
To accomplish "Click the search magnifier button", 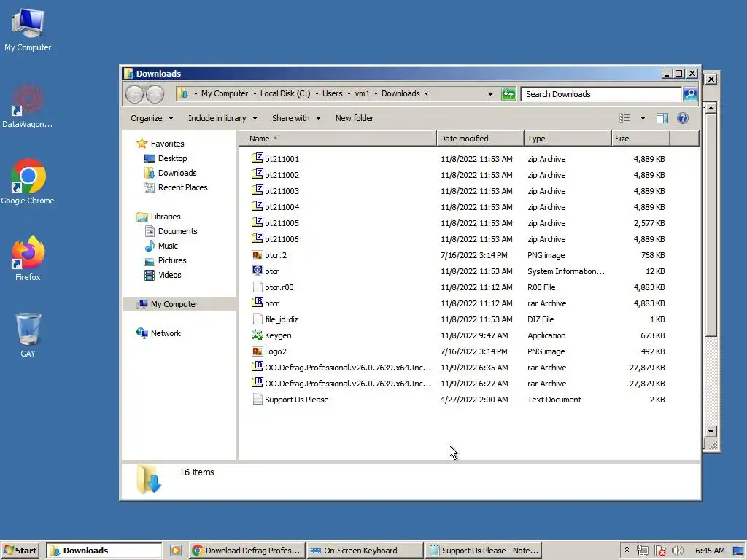I will coord(690,94).
